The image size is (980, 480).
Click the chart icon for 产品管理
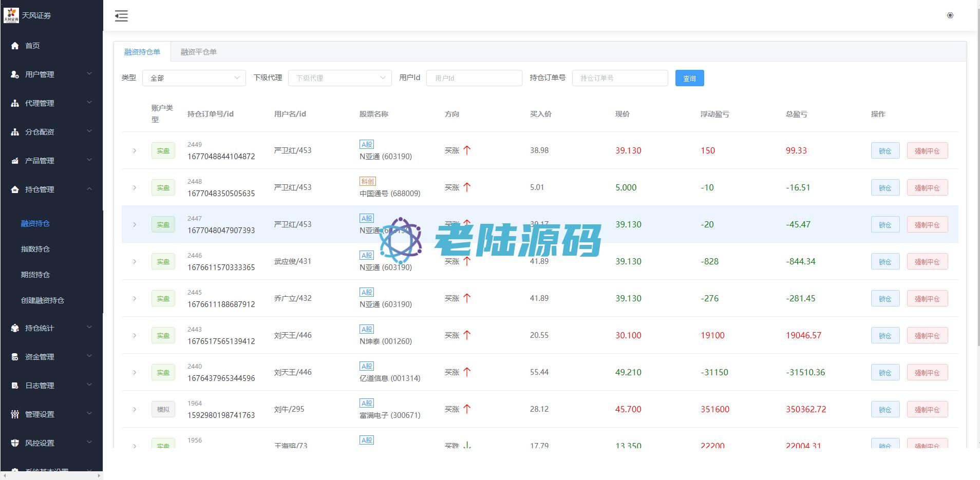pyautogui.click(x=15, y=161)
